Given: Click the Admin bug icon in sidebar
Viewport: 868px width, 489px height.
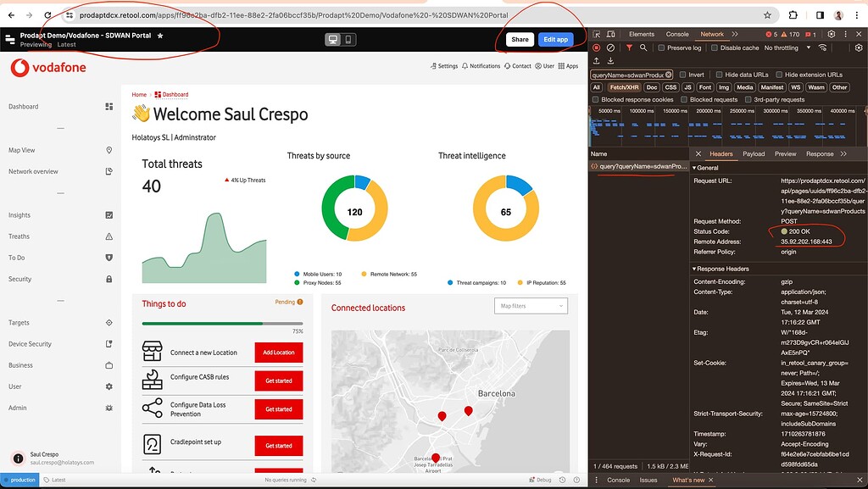Looking at the screenshot, I should click(x=108, y=408).
